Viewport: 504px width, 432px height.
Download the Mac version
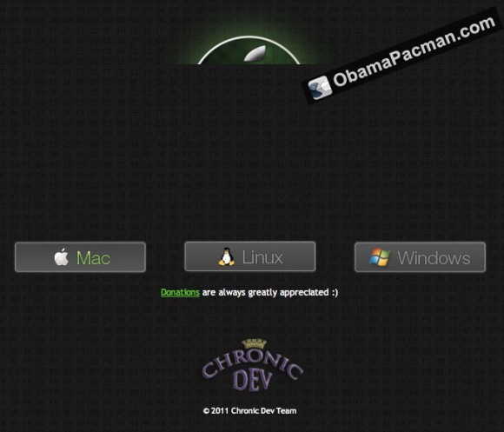(x=80, y=257)
